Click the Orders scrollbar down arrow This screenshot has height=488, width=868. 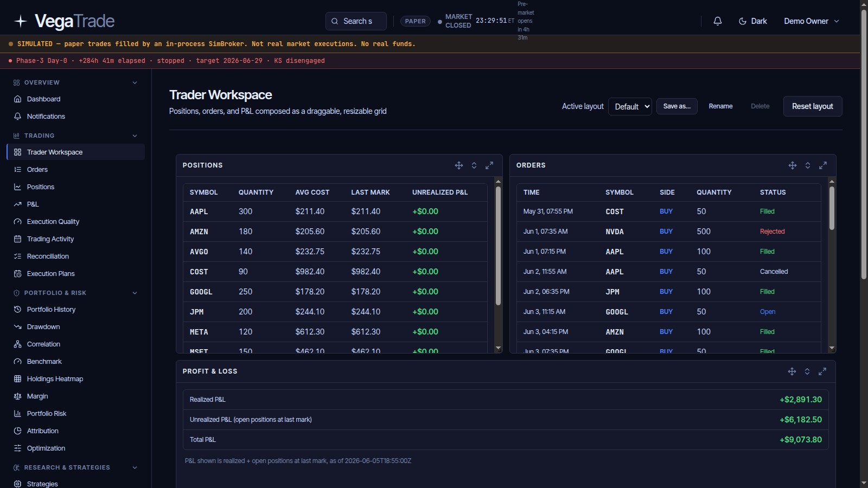(832, 348)
